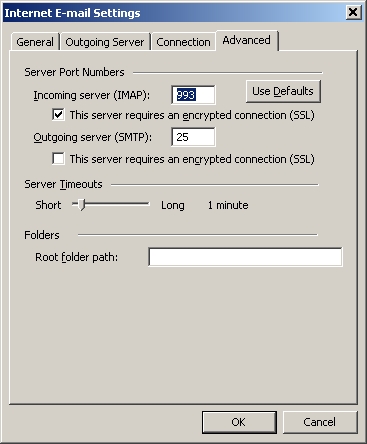
Task: Click the SMTP port field showing 25
Action: pyautogui.click(x=193, y=137)
